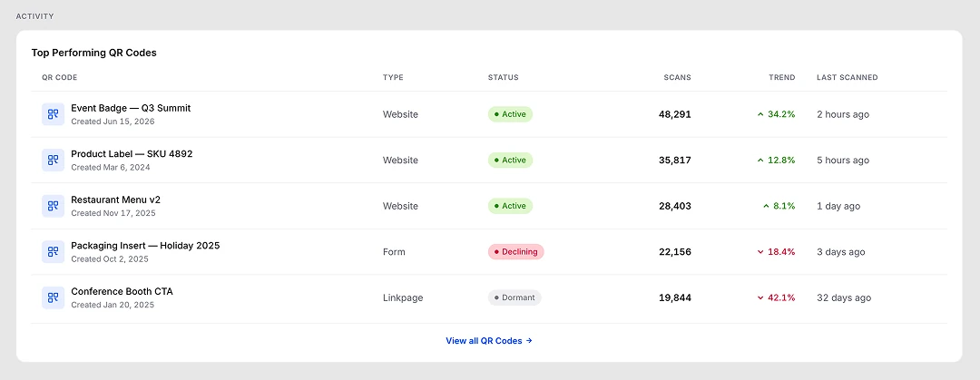Screen dimensions: 980x380
Task: Click the down-trend arrow beside 18.4%
Action: tap(760, 252)
